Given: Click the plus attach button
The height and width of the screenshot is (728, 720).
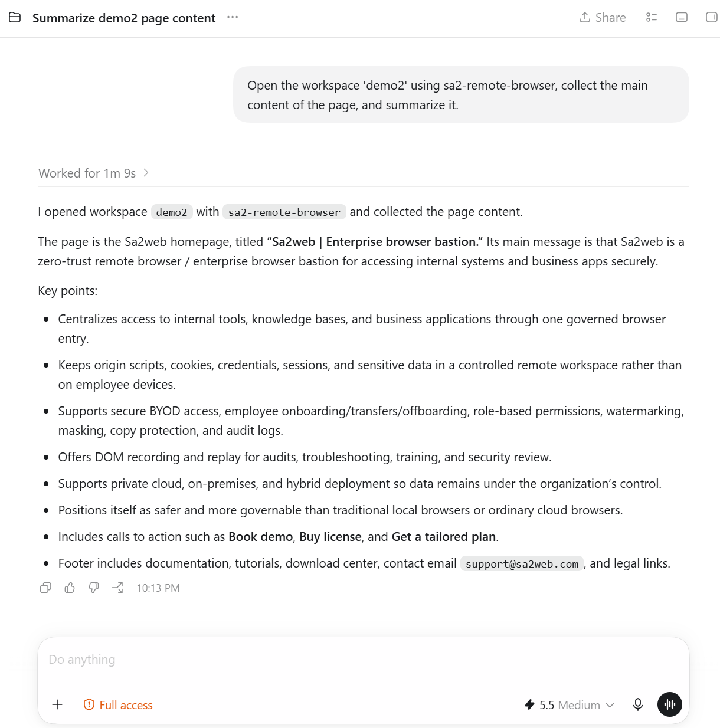Looking at the screenshot, I should (57, 704).
